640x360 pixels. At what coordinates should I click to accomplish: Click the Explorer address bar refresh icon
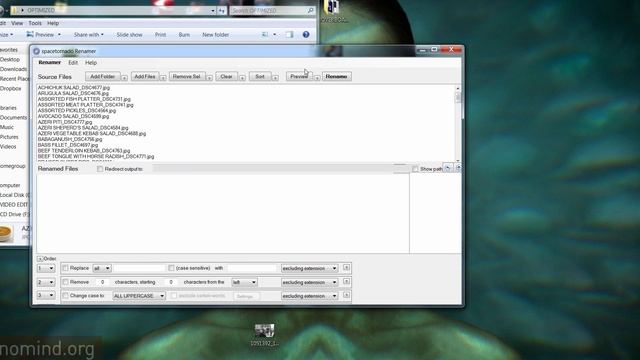[222, 11]
